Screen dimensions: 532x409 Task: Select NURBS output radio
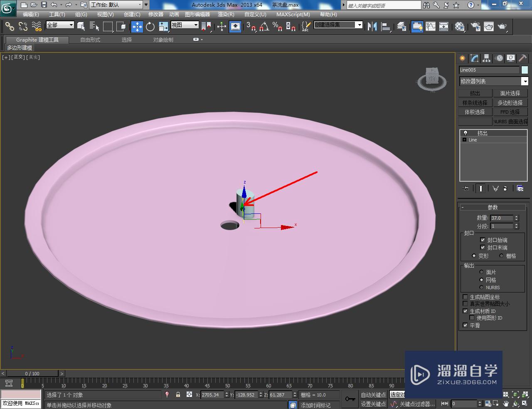tap(481, 287)
